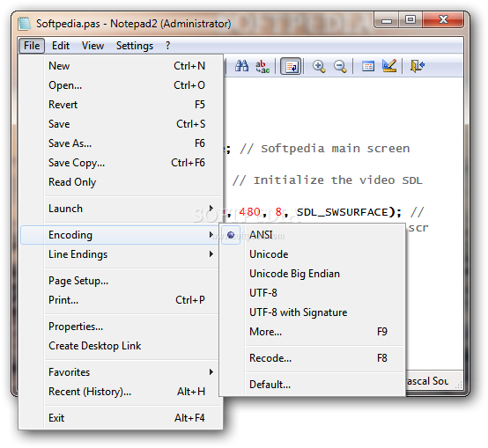The width and height of the screenshot is (488, 448).
Task: Click the Pascal Source status bar entry
Action: 427,381
